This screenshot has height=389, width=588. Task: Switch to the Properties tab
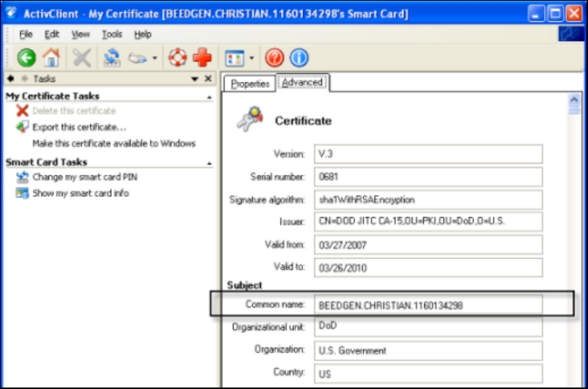click(x=250, y=84)
